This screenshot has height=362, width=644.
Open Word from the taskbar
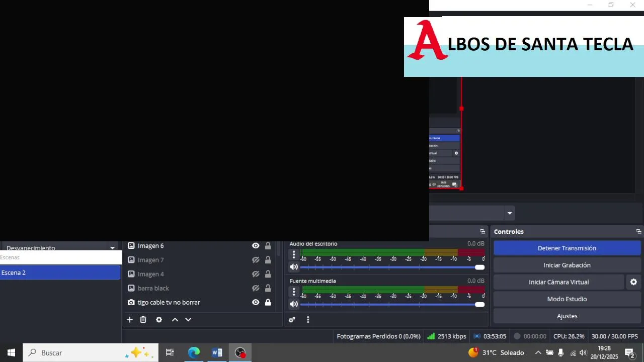(x=217, y=353)
